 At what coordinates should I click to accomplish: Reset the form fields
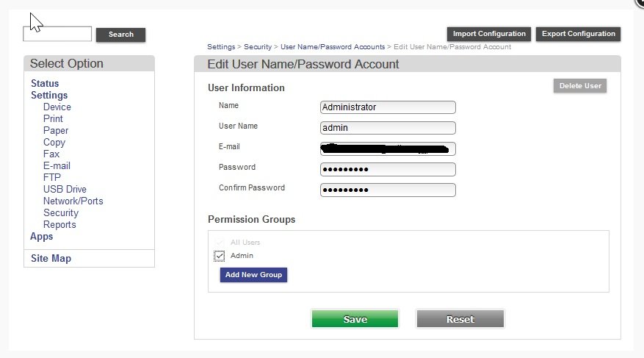coord(460,319)
